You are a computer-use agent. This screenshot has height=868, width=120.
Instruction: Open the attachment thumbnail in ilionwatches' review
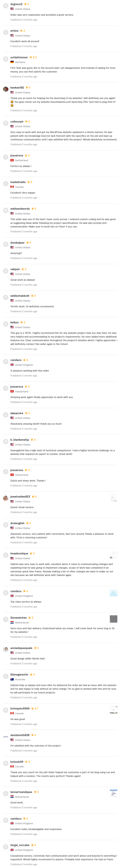point(114,619)
